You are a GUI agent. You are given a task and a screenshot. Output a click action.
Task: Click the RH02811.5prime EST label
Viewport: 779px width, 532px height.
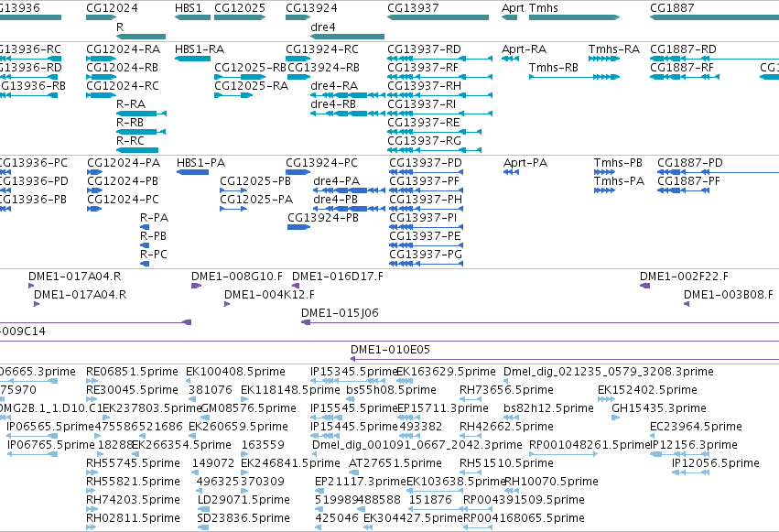pyautogui.click(x=133, y=518)
